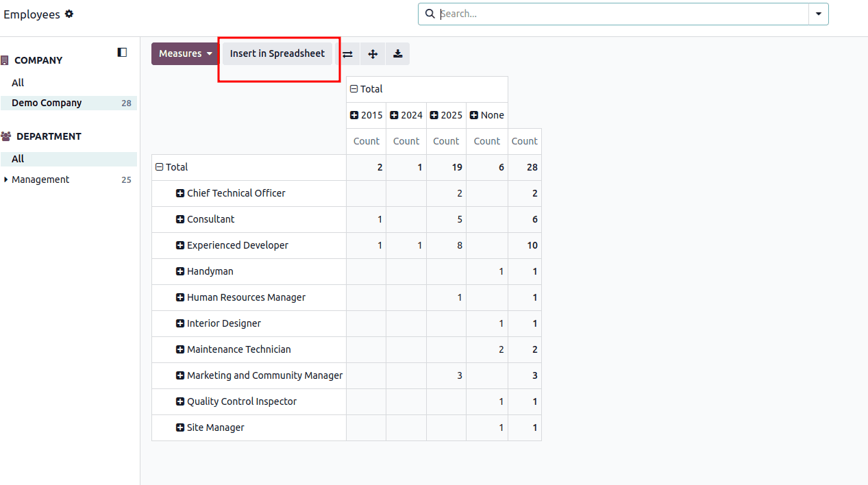Expand the Management department tree
This screenshot has width=868, height=485.
pyautogui.click(x=6, y=179)
